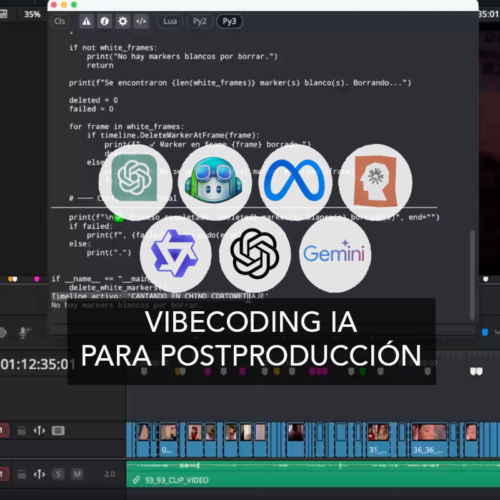Open the 35% viewer zoom dropdown
The width and height of the screenshot is (500, 500).
point(32,14)
